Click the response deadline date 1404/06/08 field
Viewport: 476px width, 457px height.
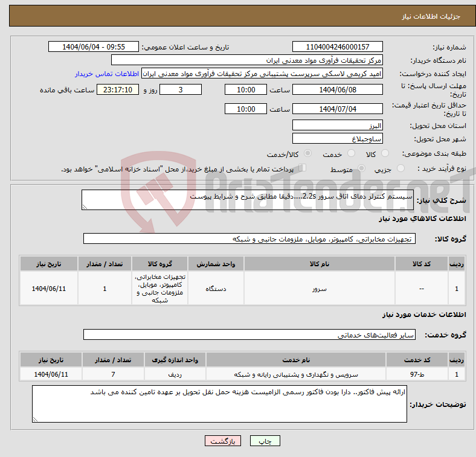pos(337,89)
